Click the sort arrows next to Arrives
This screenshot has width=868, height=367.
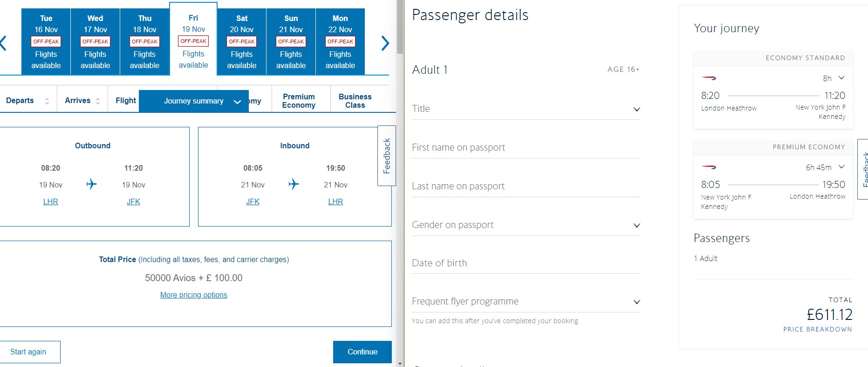coord(97,100)
